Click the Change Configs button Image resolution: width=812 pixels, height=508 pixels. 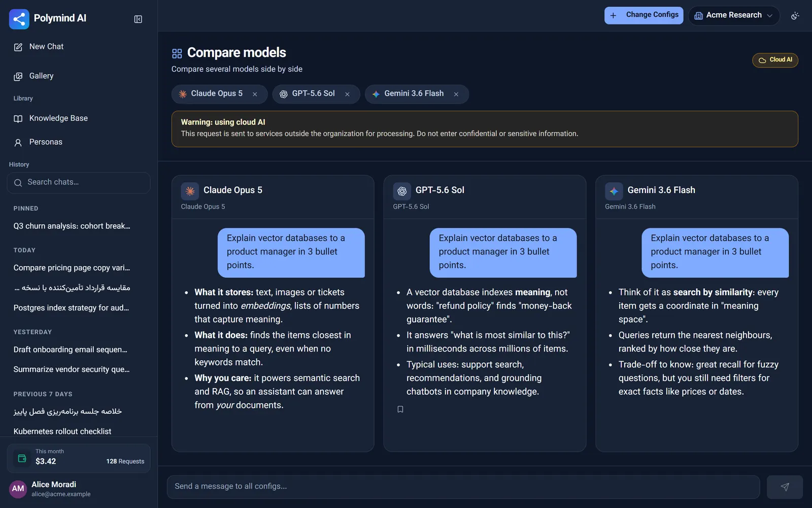click(644, 15)
